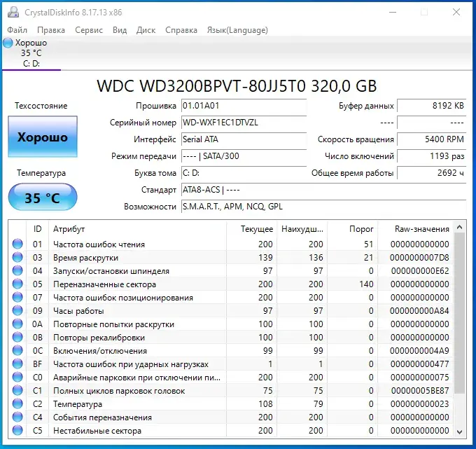Click the serial number field WD-WXF1EC1DTVZL
Image resolution: width=476 pixels, height=449 pixels.
tap(244, 123)
